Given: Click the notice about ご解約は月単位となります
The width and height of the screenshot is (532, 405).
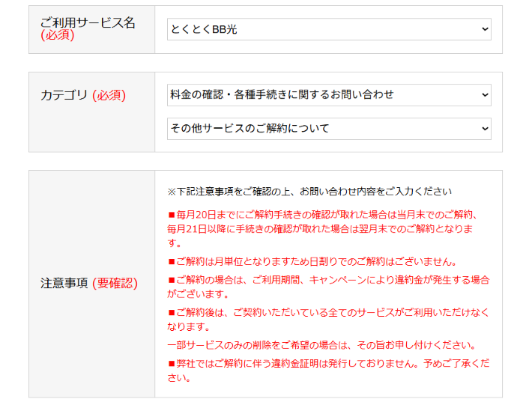Looking at the screenshot, I should (x=312, y=261).
